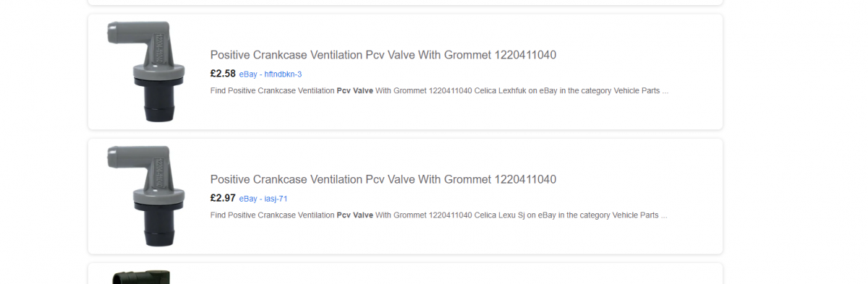The image size is (868, 284).
Task: Open the Positive Crankcase Ventilation title priced £2.97
Action: 383,179
